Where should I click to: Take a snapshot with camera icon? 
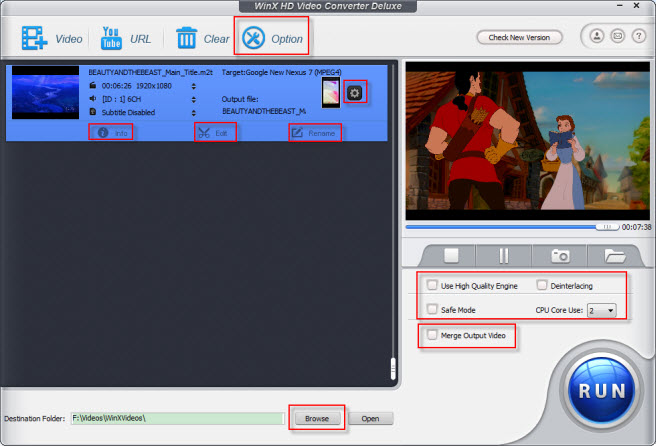tap(560, 255)
